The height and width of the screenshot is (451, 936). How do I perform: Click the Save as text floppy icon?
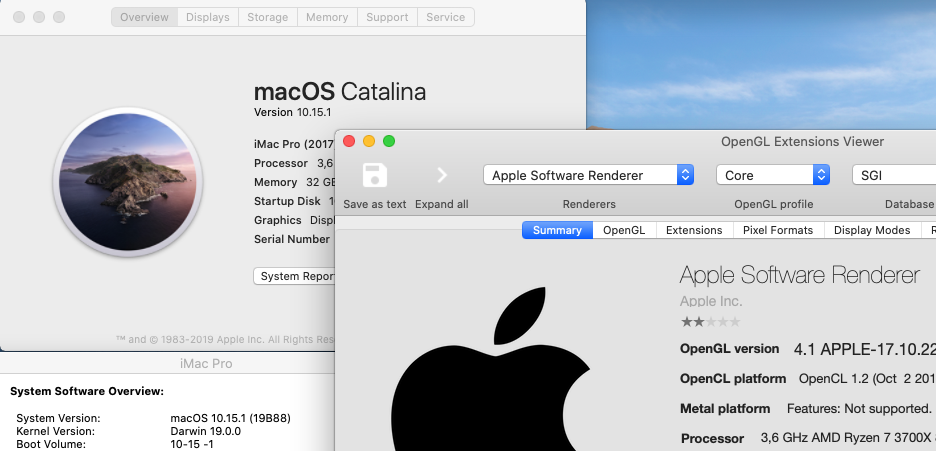click(375, 175)
